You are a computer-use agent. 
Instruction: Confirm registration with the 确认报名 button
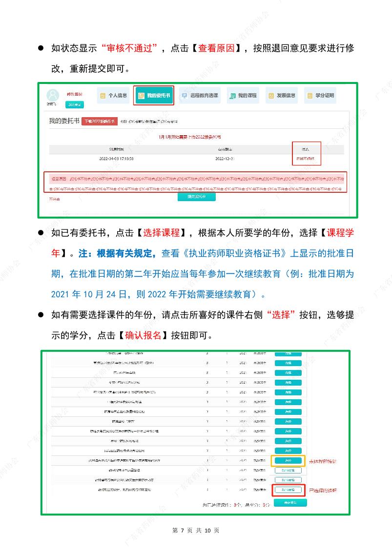(x=290, y=503)
